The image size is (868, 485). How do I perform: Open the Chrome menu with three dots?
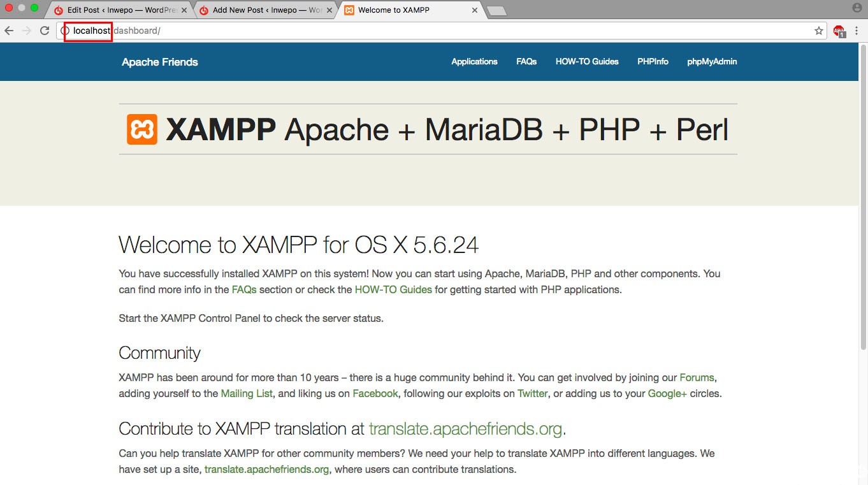point(857,30)
